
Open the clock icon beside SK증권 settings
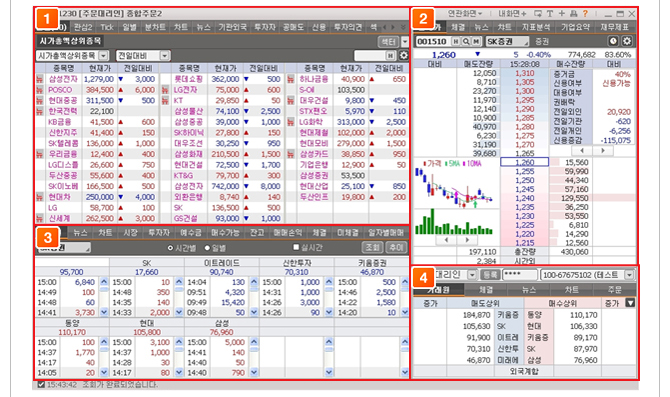(613, 41)
